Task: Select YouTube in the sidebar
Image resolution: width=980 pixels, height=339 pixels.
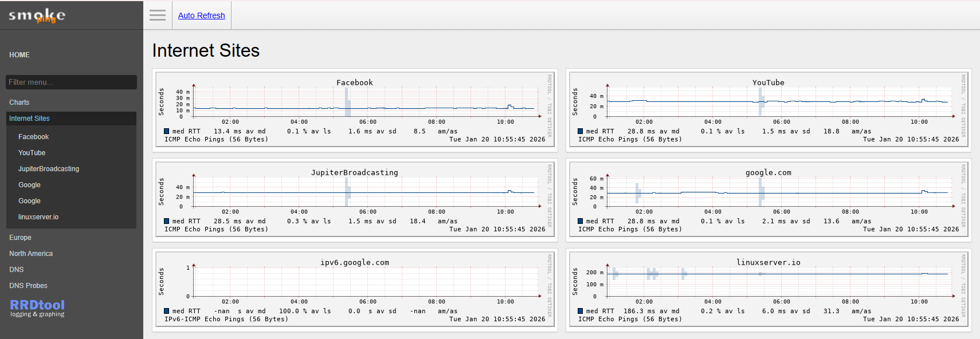Action: [32, 153]
